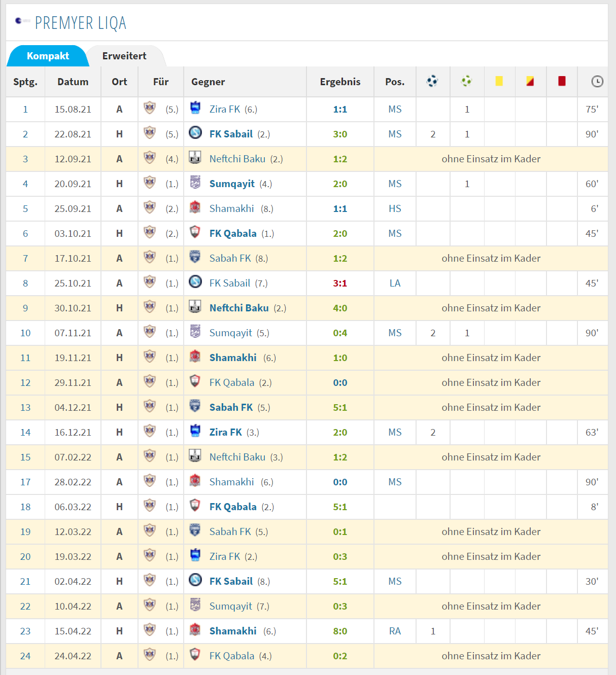Click the own team crest in matchday 6
This screenshot has width=616, height=675.
coord(150,232)
